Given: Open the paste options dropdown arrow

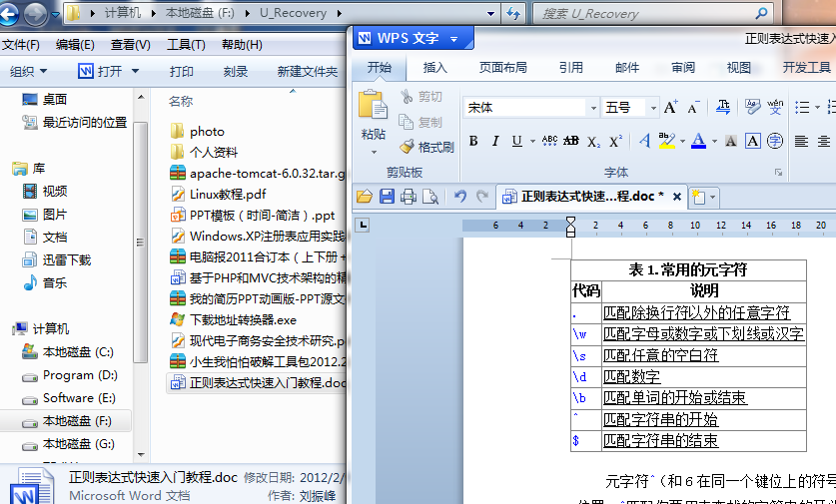Looking at the screenshot, I should click(374, 152).
